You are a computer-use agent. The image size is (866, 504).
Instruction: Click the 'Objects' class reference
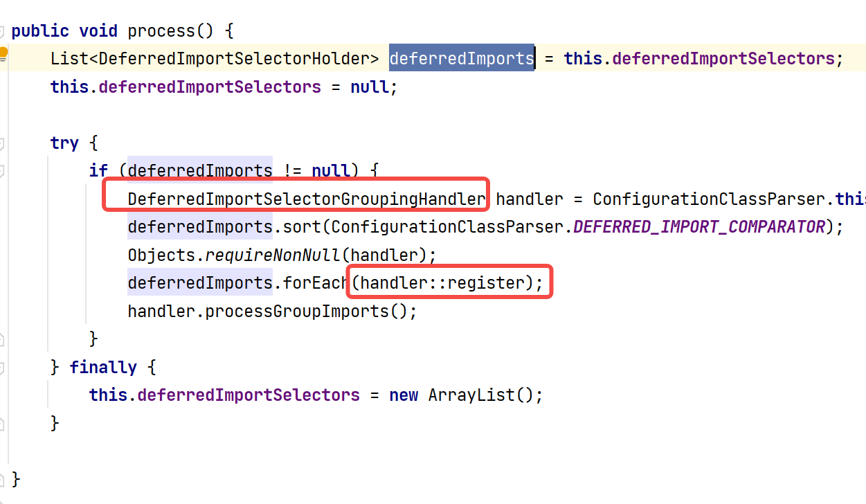161,255
